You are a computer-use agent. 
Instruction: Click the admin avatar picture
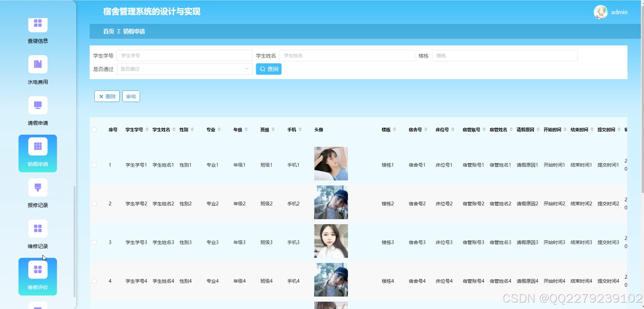600,12
